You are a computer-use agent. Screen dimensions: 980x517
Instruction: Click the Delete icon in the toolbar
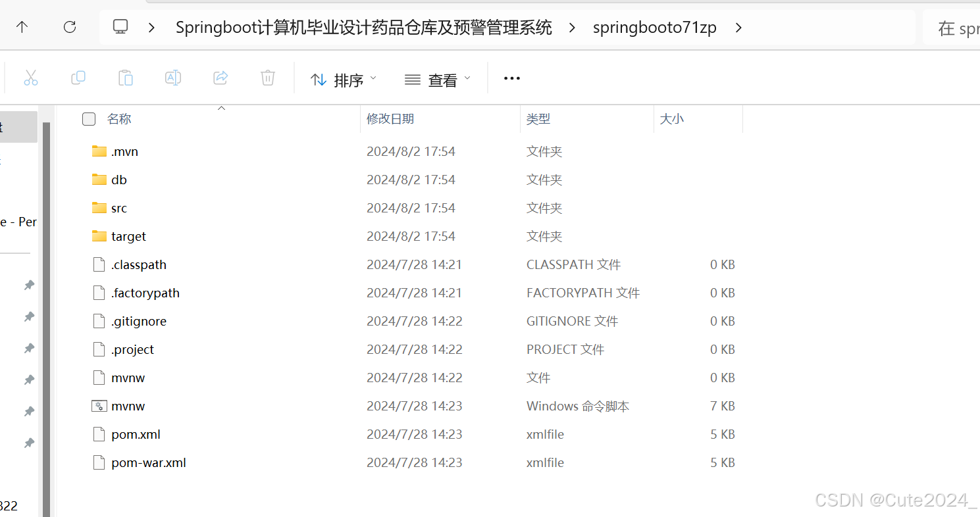click(267, 78)
